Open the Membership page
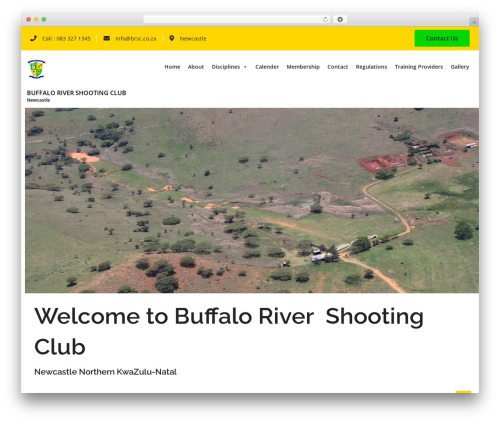This screenshot has height=423, width=500. click(303, 67)
